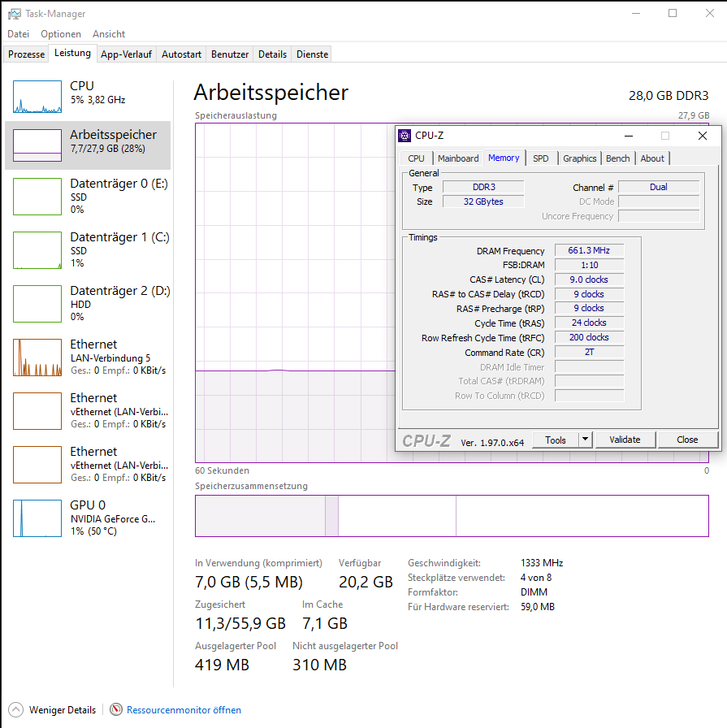This screenshot has width=727, height=728.
Task: Open the Ansicht menu
Action: pos(109,34)
